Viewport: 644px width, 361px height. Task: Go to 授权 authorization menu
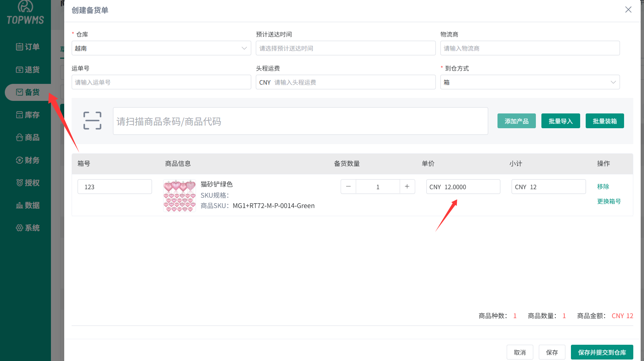click(28, 183)
